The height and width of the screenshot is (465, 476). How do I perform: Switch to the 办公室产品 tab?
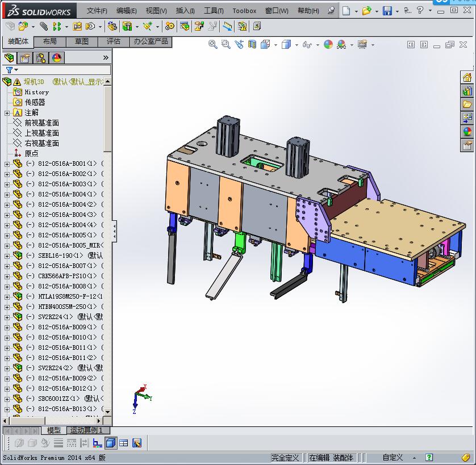[151, 41]
